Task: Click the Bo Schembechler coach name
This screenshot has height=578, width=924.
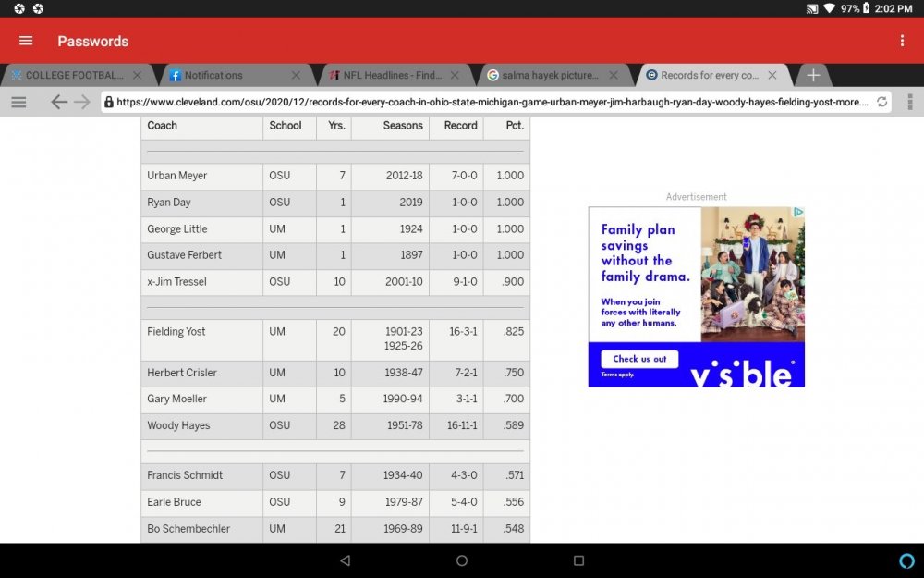Action: pyautogui.click(x=188, y=528)
